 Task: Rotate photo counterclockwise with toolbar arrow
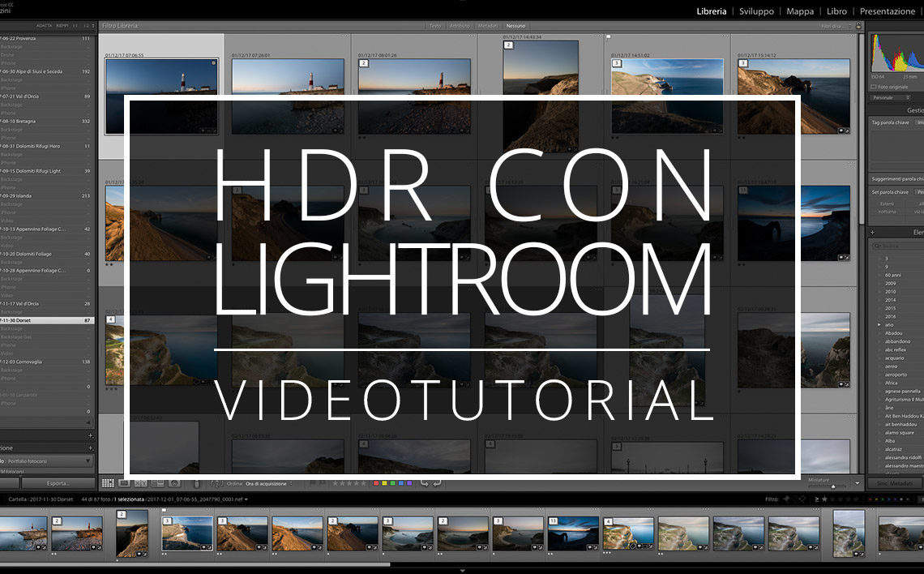pyautogui.click(x=424, y=483)
